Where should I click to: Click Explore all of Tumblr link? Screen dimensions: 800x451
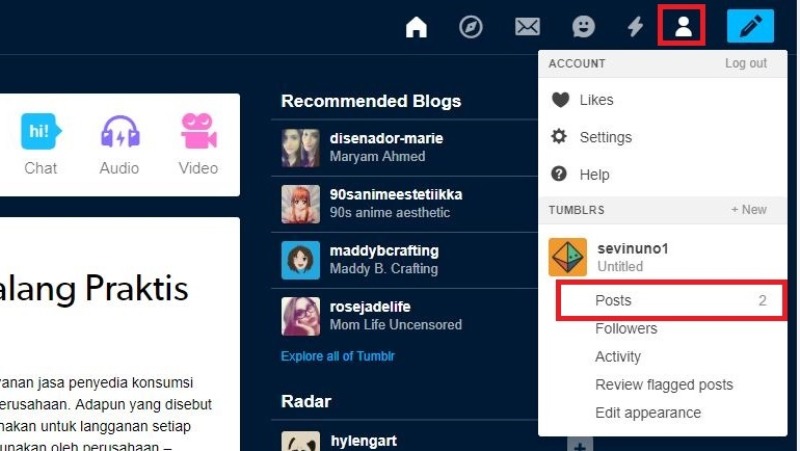click(x=337, y=356)
